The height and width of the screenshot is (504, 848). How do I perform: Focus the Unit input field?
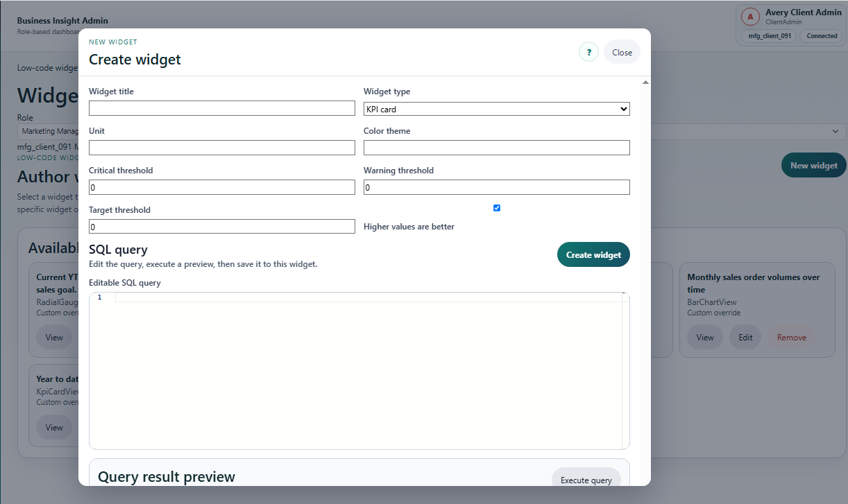click(222, 148)
